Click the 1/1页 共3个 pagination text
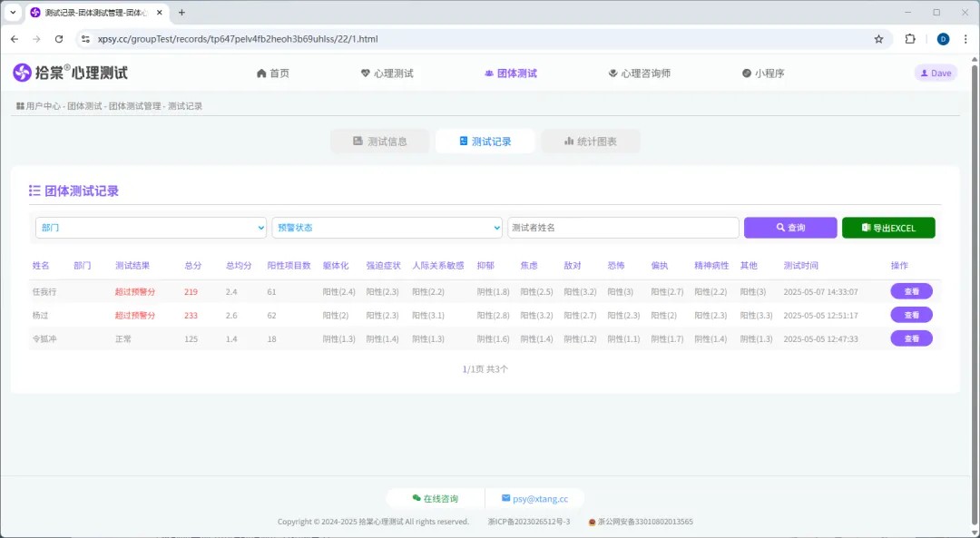The image size is (980, 538). tap(485, 369)
